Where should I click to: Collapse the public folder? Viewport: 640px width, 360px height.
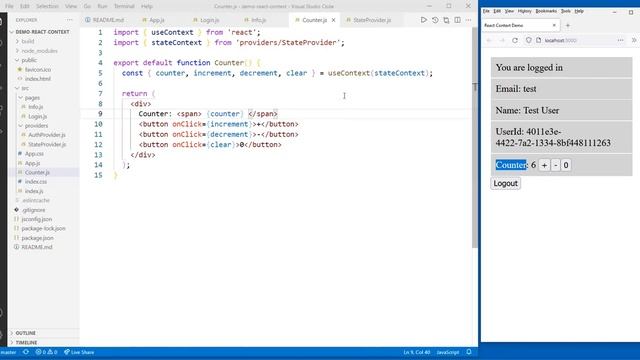pyautogui.click(x=29, y=60)
